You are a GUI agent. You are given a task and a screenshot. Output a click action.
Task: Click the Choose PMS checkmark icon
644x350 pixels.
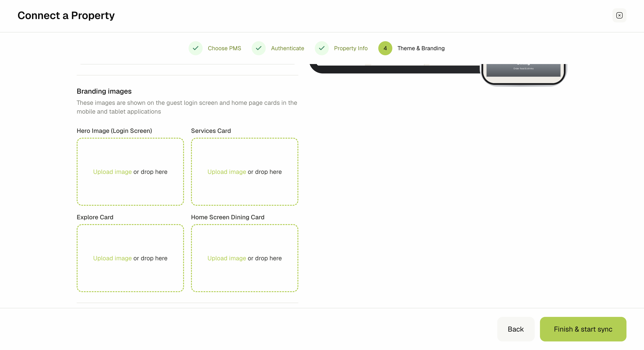click(x=195, y=48)
